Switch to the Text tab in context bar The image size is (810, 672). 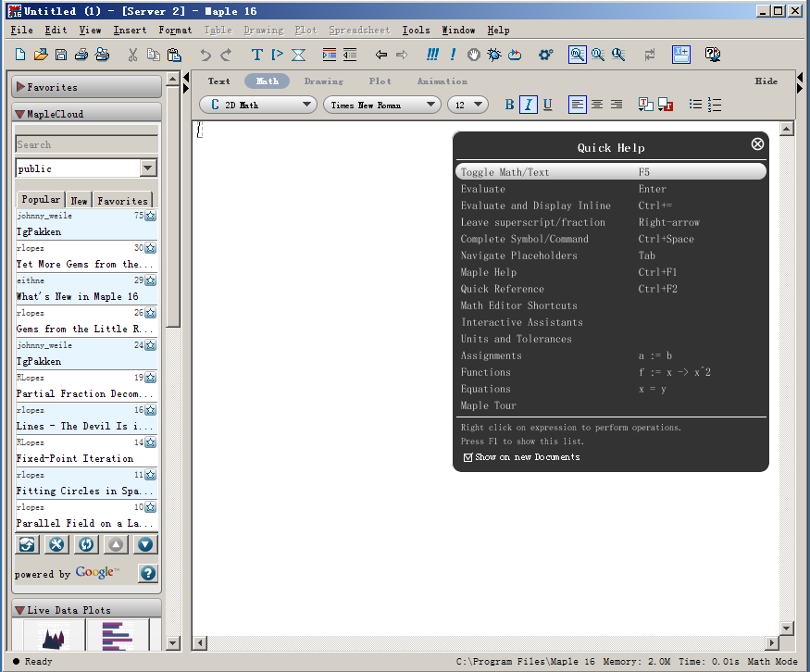(219, 81)
